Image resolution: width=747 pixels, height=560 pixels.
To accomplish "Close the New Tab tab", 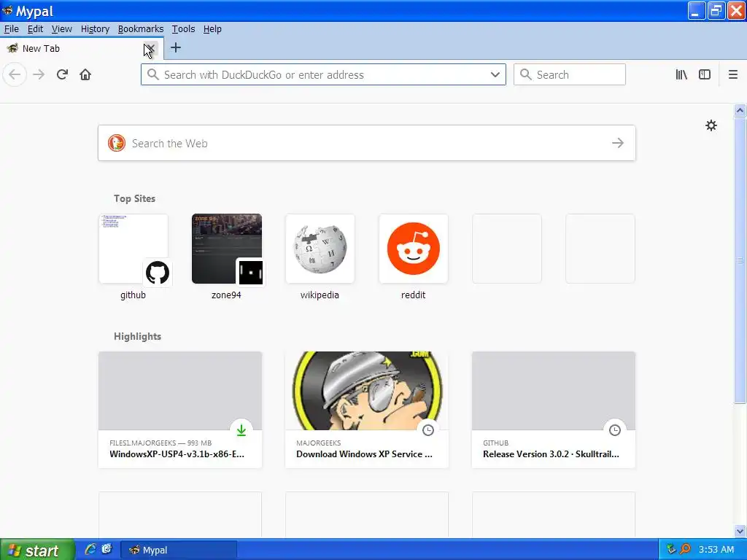I will [150, 48].
